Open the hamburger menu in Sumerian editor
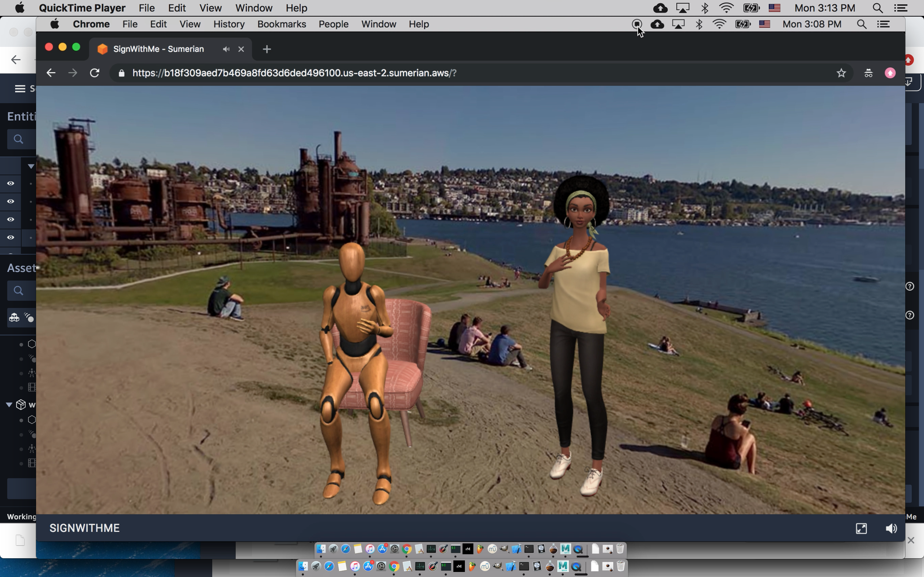 [20, 89]
